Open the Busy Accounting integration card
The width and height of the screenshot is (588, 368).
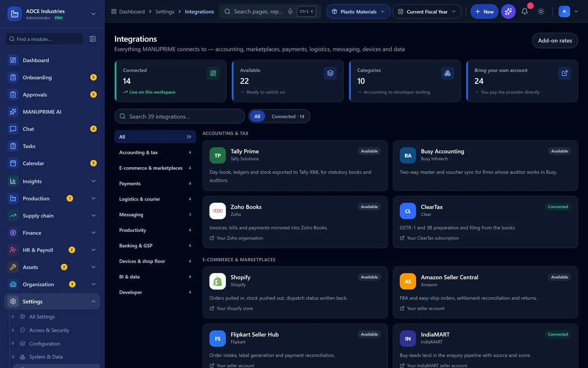485,166
